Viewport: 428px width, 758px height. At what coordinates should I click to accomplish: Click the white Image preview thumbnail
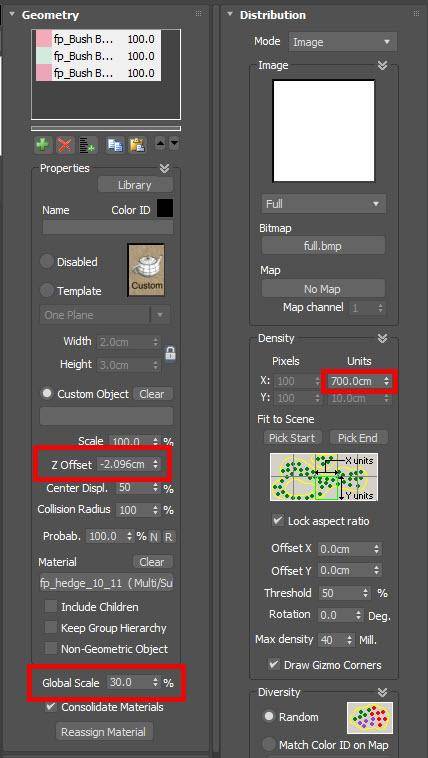(324, 131)
